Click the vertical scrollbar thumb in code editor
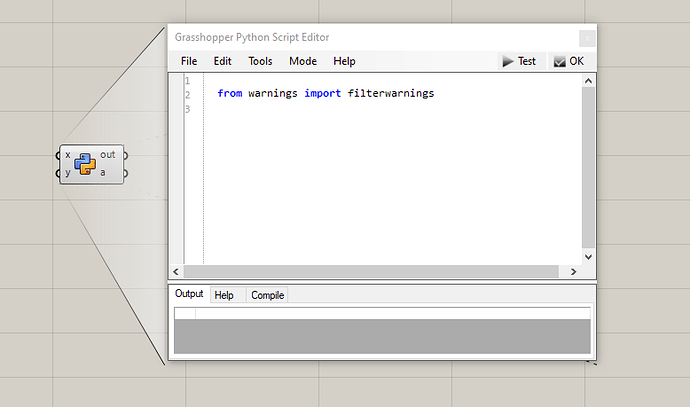Screen dimensions: 690x407 [x=588, y=168]
